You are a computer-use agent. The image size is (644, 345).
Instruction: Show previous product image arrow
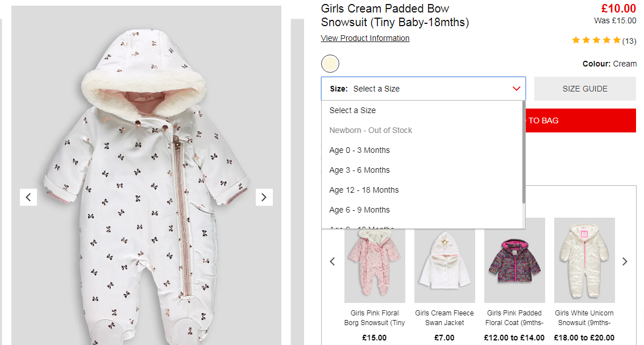click(28, 197)
